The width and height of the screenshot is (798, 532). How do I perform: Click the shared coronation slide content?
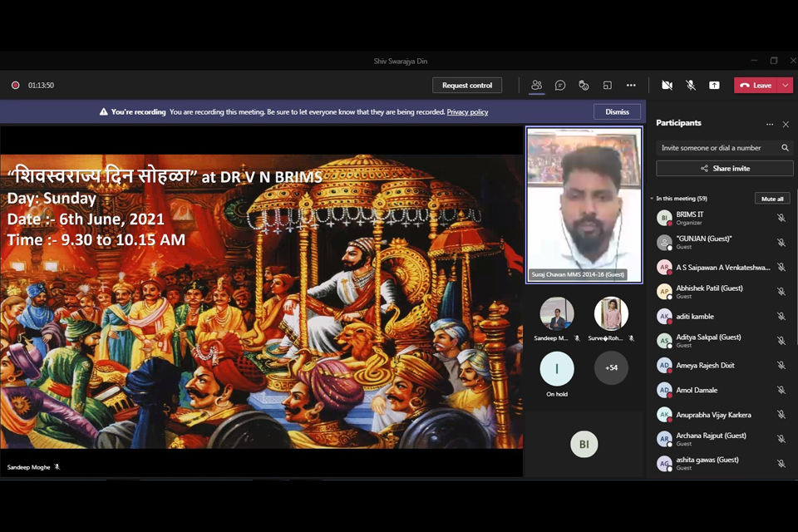[x=261, y=302]
